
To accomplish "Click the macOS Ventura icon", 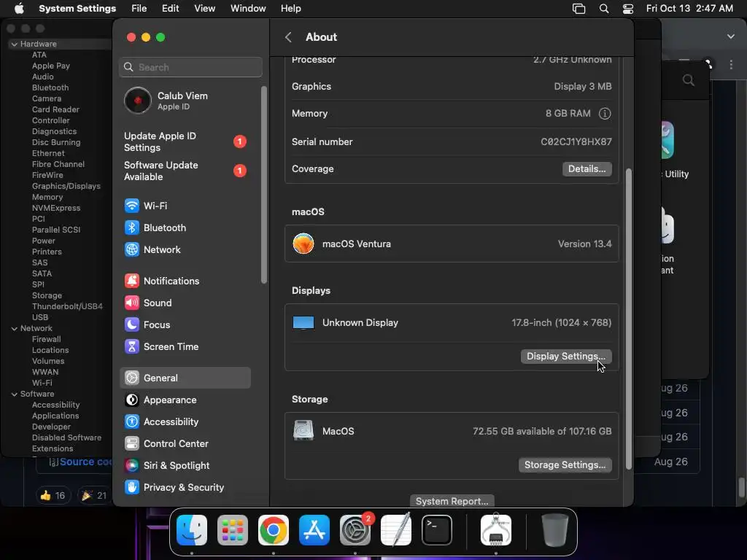I will tap(303, 244).
